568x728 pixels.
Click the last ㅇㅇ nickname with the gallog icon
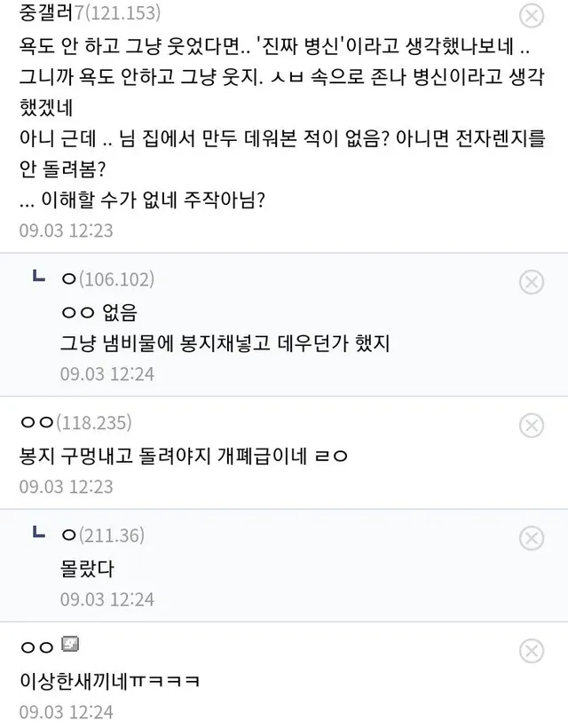pyautogui.click(x=38, y=647)
